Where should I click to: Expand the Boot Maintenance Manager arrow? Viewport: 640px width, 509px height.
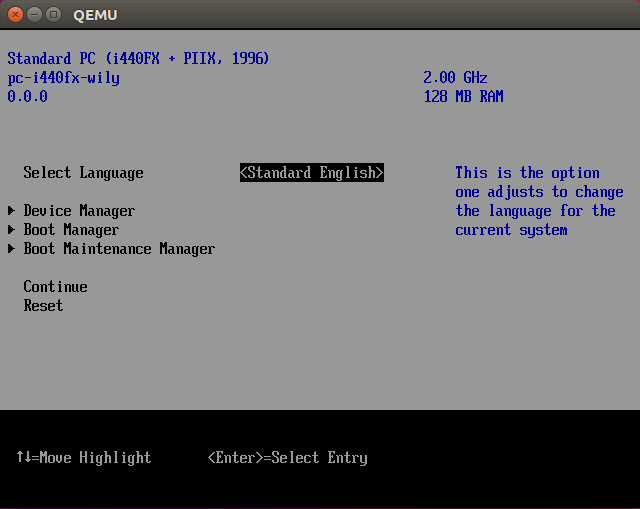point(12,249)
